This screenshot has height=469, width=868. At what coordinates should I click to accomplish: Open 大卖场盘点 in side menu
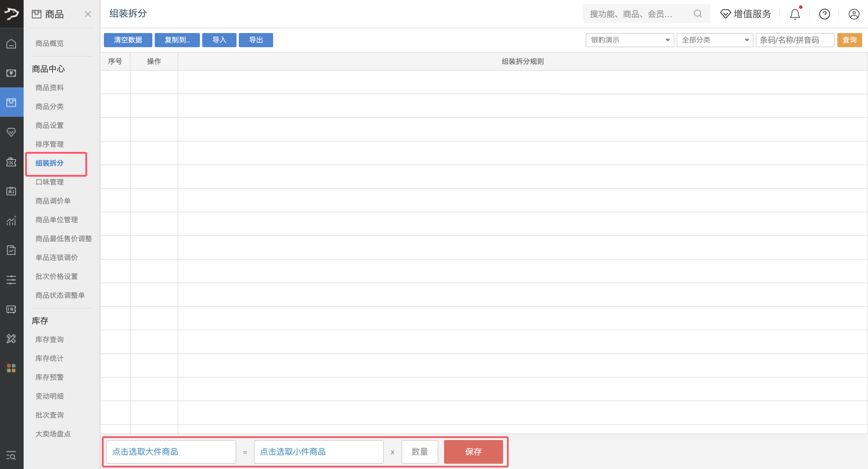[53, 434]
